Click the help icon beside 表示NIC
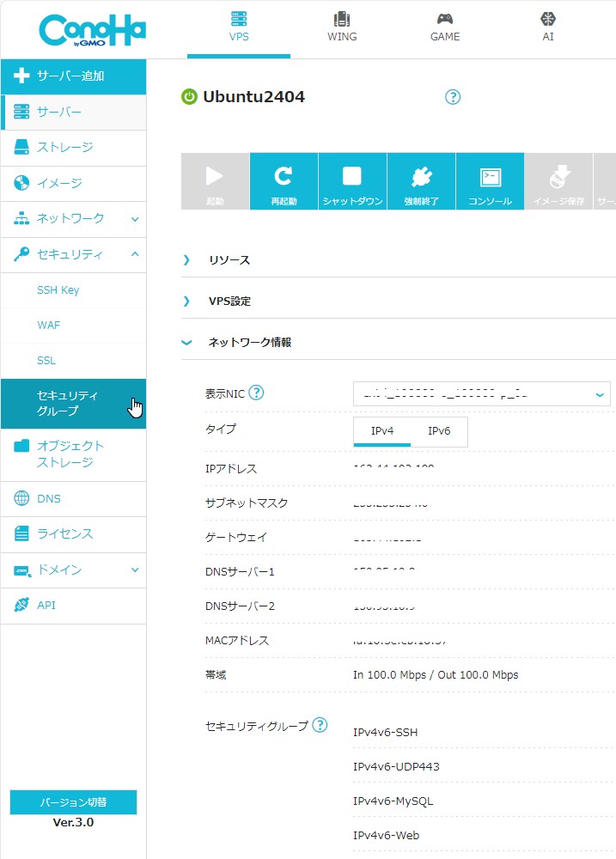616x859 pixels. click(256, 393)
